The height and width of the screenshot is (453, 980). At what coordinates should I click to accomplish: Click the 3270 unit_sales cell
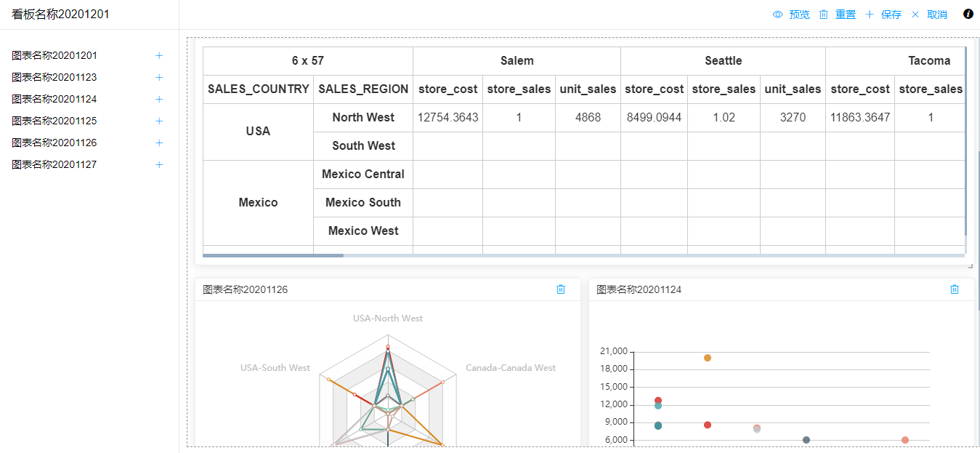[x=793, y=118]
